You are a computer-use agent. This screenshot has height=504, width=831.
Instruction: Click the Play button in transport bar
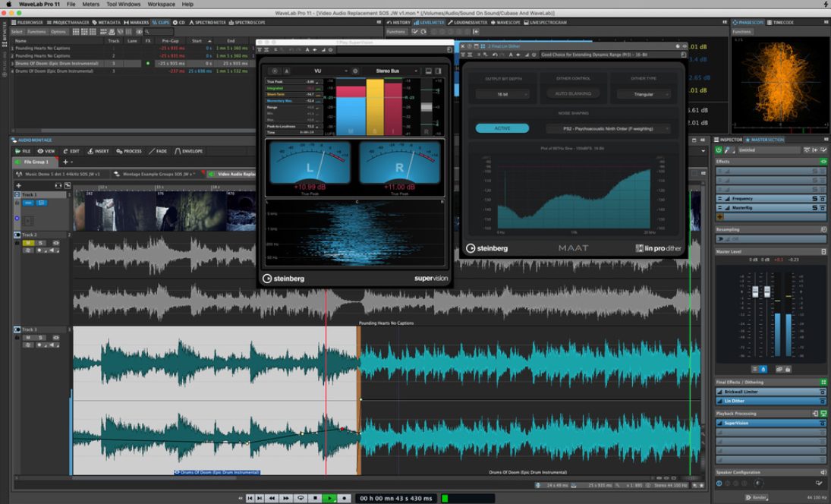pos(330,498)
